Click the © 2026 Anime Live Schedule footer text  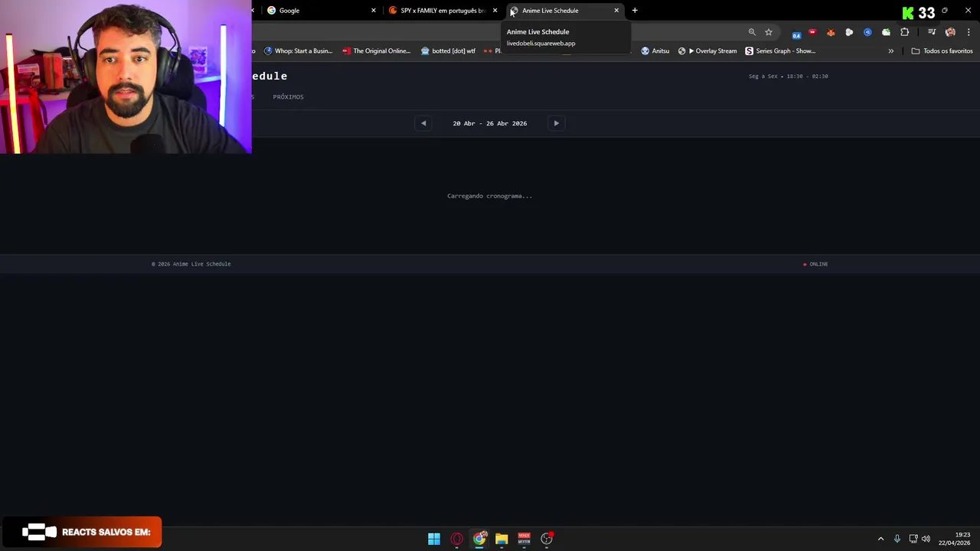pos(191,264)
